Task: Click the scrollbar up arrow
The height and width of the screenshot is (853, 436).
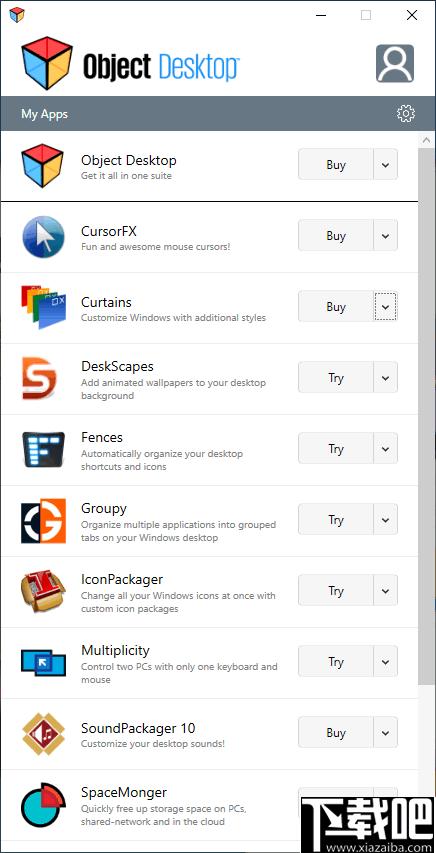Action: click(x=427, y=140)
